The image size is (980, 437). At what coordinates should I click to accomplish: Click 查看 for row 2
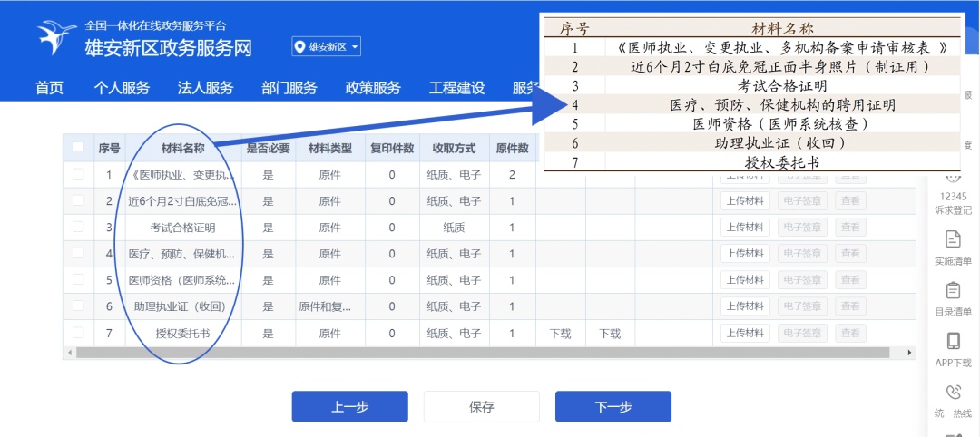point(850,201)
